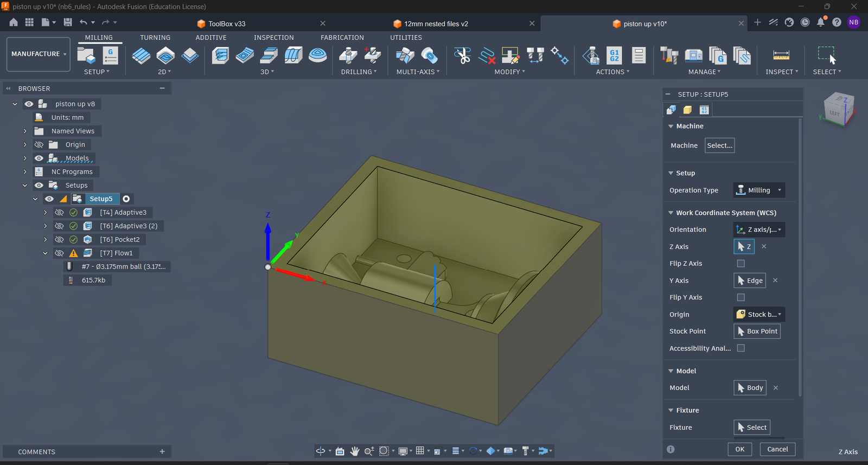Click the Help question mark icon
This screenshot has height=465, width=868.
tap(837, 22)
